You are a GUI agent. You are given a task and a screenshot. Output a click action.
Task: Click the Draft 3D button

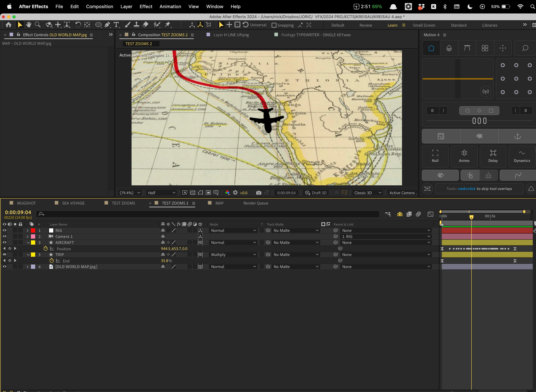pos(316,193)
